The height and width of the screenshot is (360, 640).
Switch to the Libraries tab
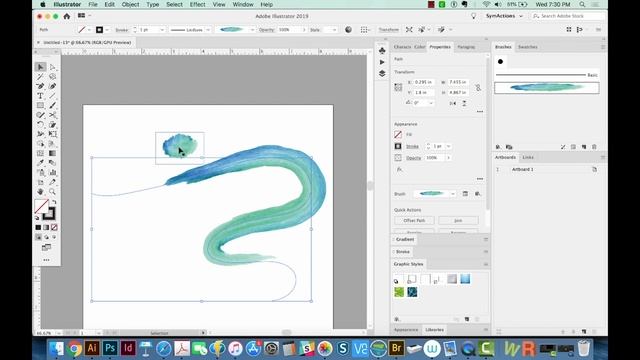tap(434, 330)
